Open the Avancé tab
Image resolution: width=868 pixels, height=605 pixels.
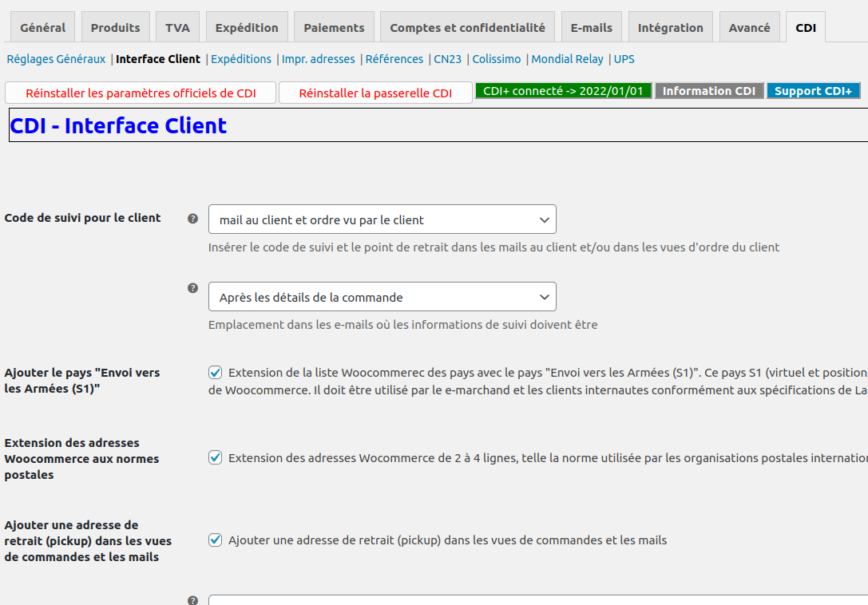coord(750,27)
